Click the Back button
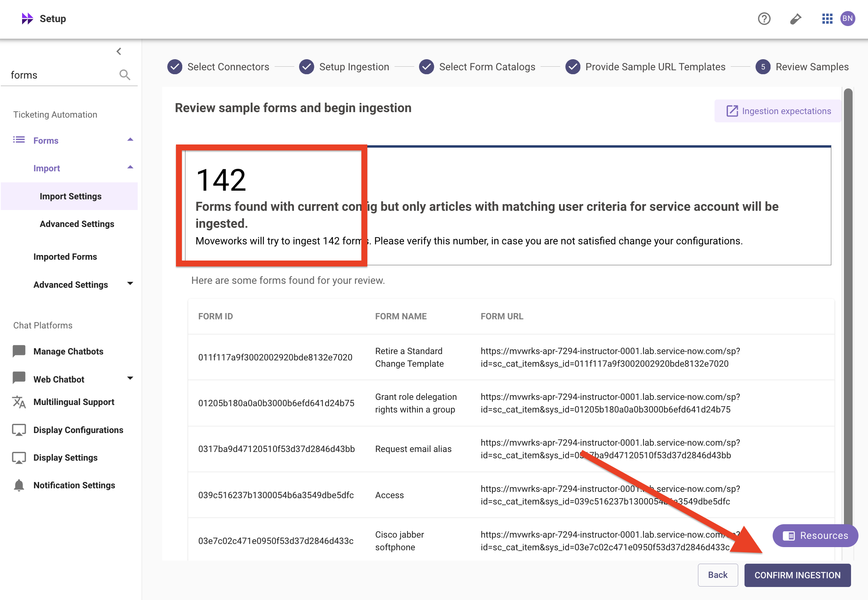Screen dimensions: 868x600 (x=718, y=575)
